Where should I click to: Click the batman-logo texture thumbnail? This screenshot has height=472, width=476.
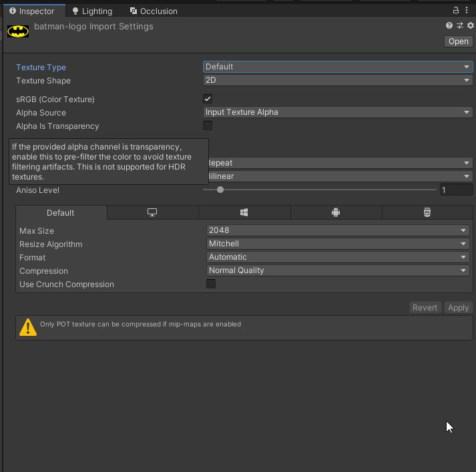tap(18, 31)
